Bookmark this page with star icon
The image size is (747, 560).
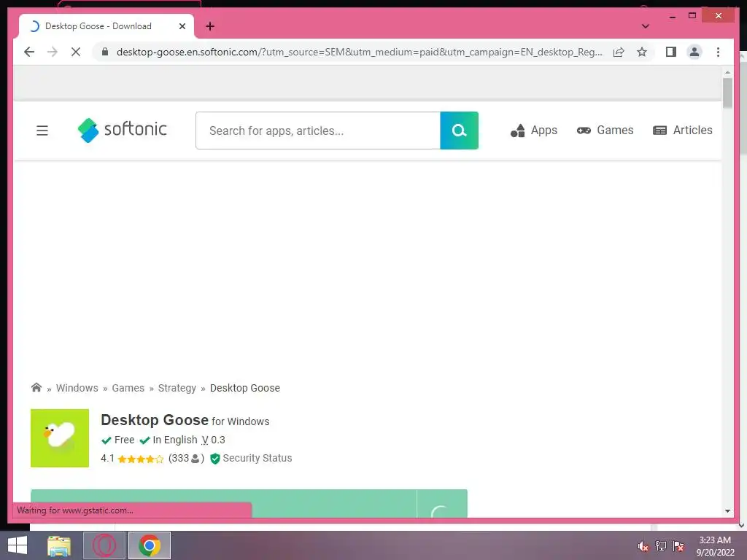642,52
